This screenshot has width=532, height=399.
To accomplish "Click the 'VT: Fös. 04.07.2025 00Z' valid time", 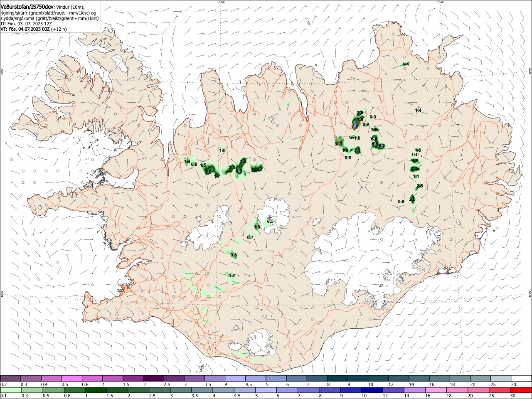I will point(25,29).
